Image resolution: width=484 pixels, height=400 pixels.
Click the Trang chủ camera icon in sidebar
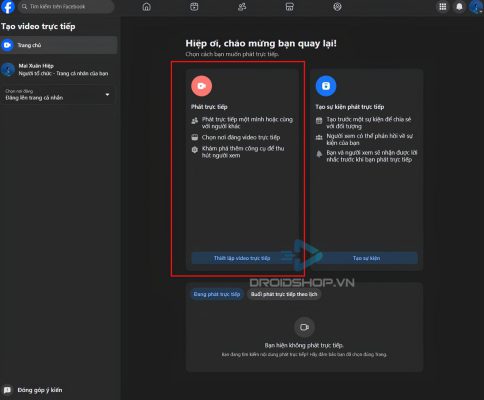pos(7,45)
